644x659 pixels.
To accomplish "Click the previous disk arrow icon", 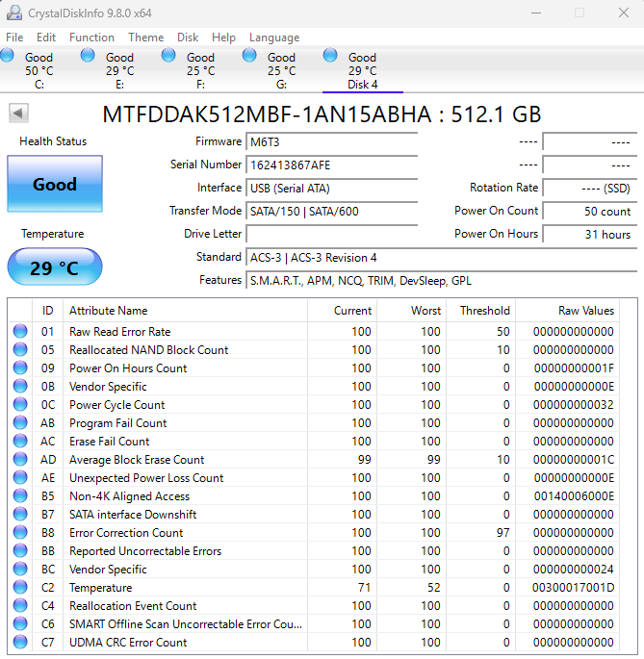I will coord(18,114).
